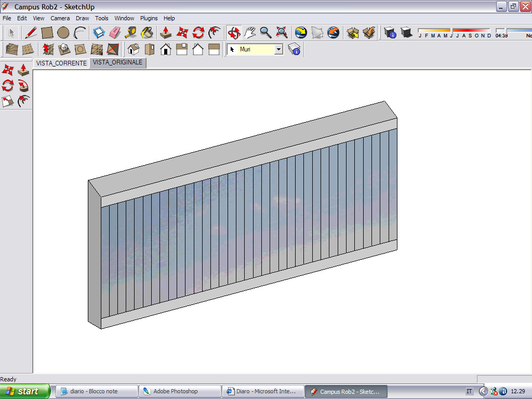Activate the Orbit camera tool
Viewport: 532px width, 399px height.
coord(234,33)
